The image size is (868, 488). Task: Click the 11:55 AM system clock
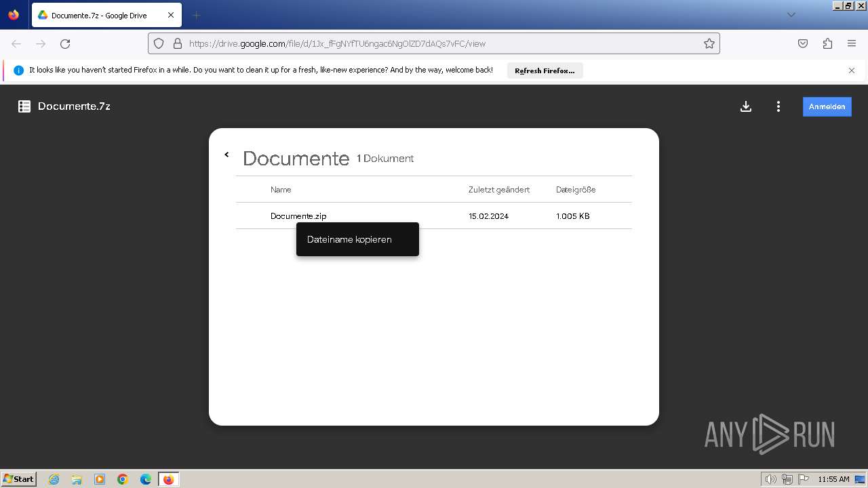coord(833,479)
